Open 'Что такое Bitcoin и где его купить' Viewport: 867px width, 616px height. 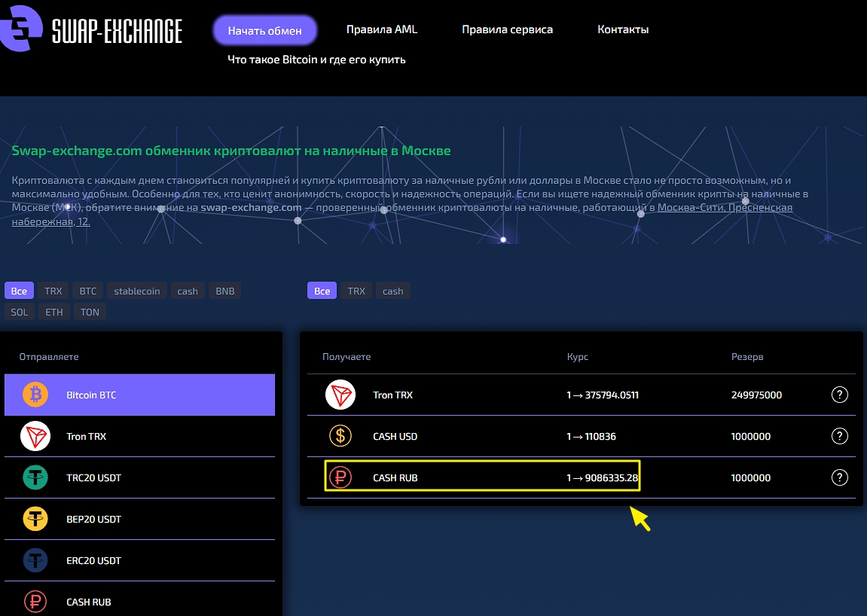pos(316,59)
